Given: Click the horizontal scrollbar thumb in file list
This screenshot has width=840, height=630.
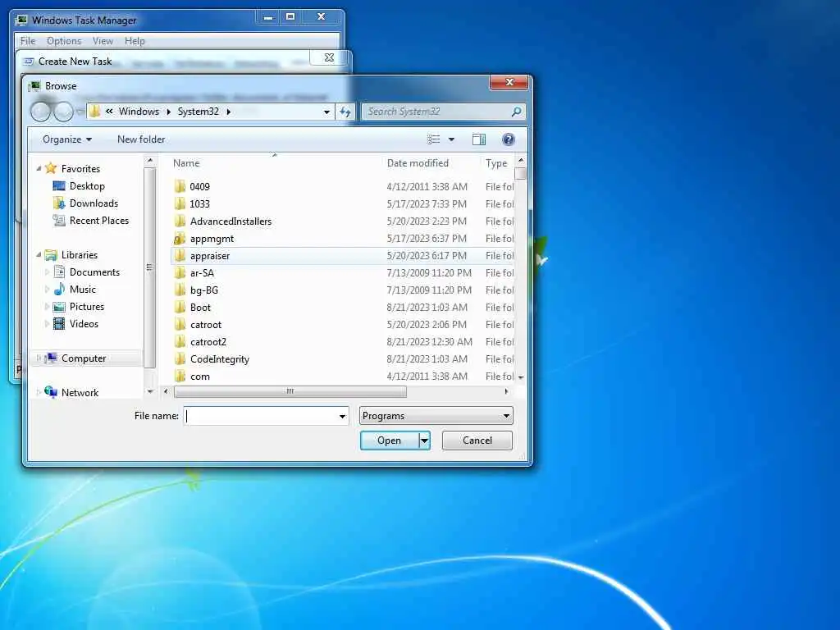Looking at the screenshot, I should click(290, 391).
